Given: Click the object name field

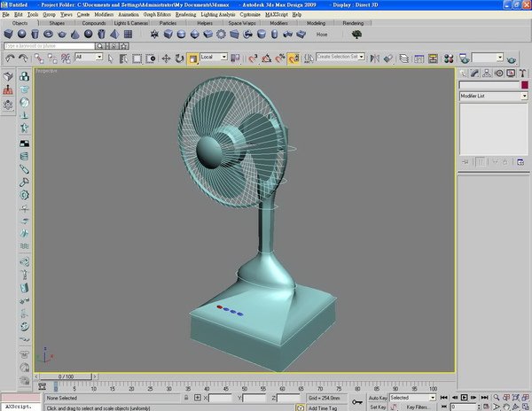Looking at the screenshot, I should coord(489,85).
